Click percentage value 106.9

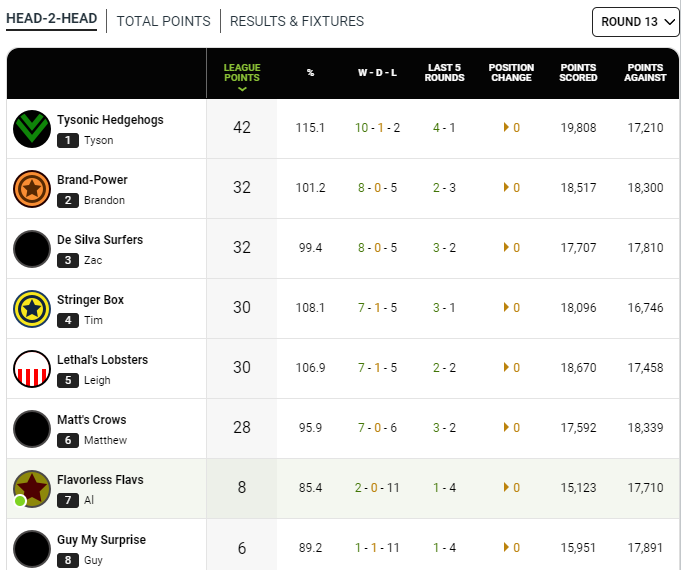310,368
